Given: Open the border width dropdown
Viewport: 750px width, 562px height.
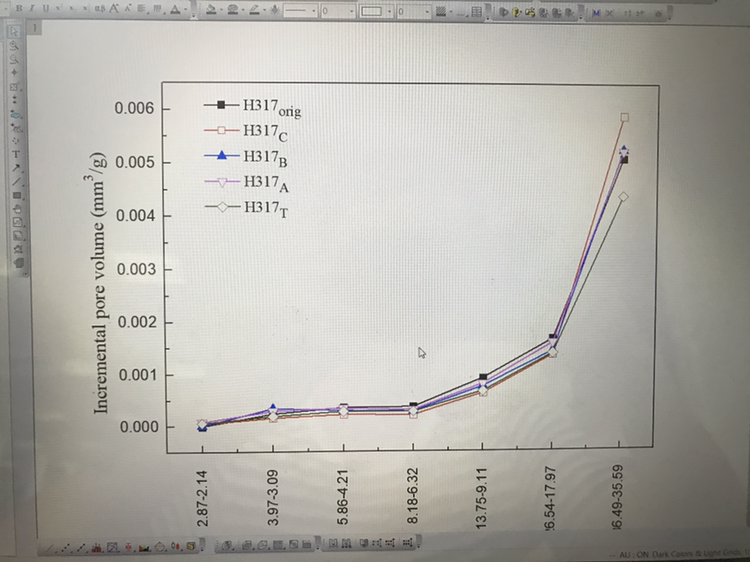Looking at the screenshot, I should pyautogui.click(x=414, y=11).
